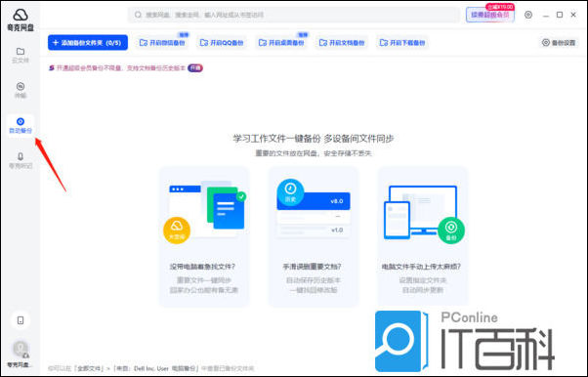Enable 开启文档备份 documents backup
This screenshot has width=588, height=377.
point(342,43)
